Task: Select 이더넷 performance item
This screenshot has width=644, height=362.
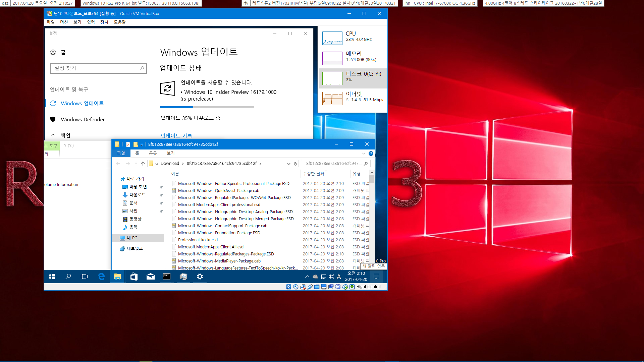Action: pyautogui.click(x=353, y=98)
